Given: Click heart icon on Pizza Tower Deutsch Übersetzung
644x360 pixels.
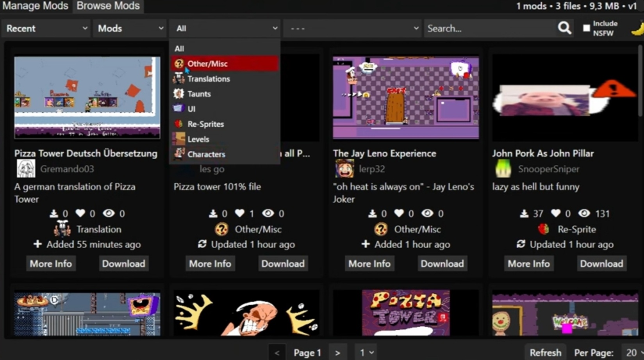Looking at the screenshot, I should (80, 213).
